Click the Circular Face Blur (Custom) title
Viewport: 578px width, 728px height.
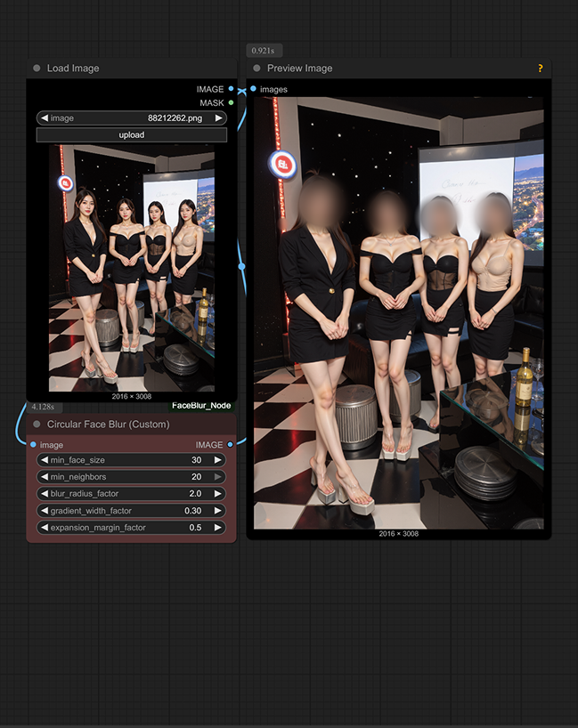coord(109,424)
